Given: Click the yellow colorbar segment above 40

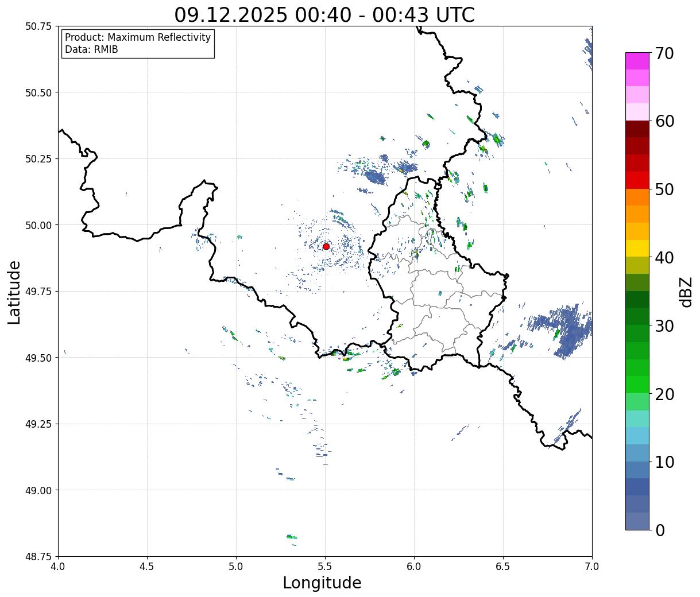Looking at the screenshot, I should pyautogui.click(x=637, y=249).
